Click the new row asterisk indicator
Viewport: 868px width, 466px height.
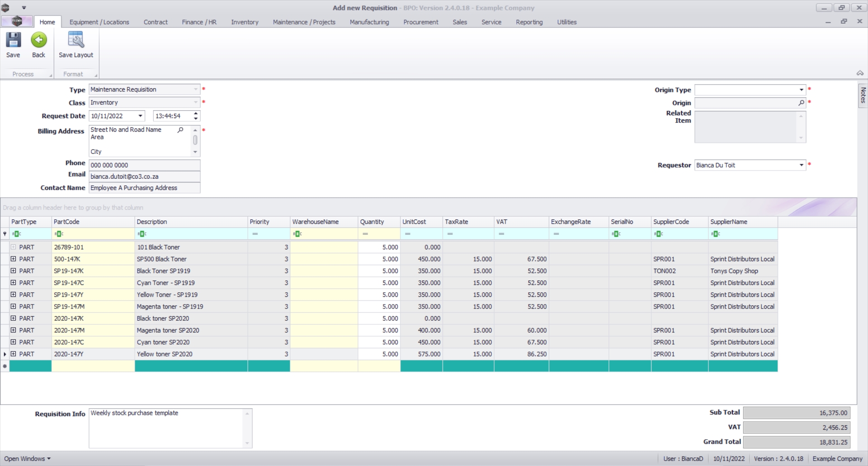[x=5, y=366]
